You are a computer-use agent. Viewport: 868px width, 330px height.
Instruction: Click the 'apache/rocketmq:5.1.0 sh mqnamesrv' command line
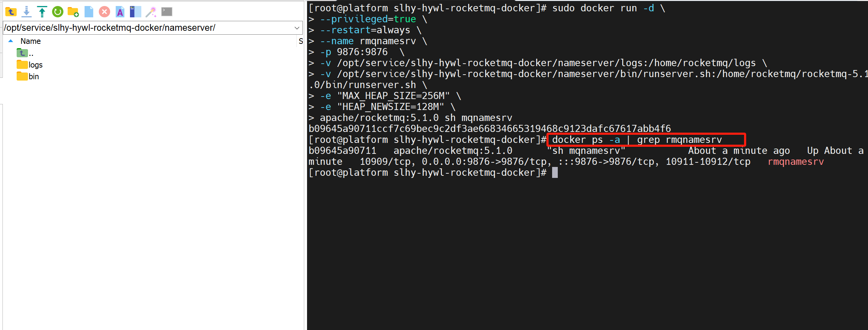(x=416, y=118)
